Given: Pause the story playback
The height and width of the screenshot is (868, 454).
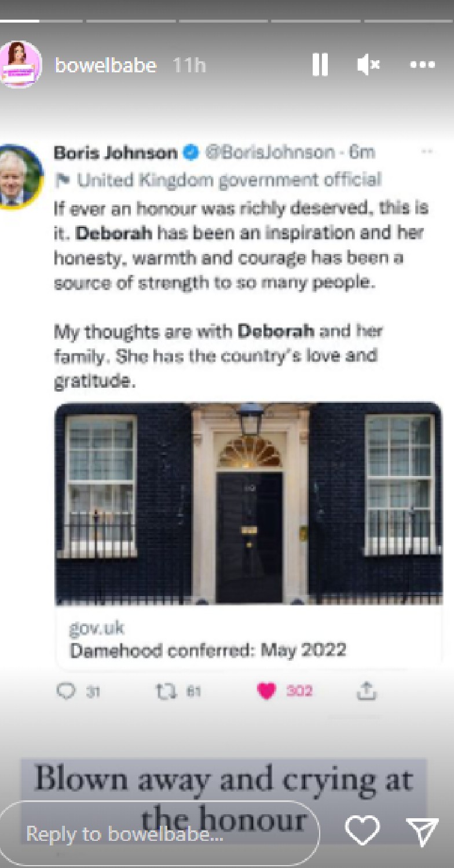Looking at the screenshot, I should pos(319,65).
